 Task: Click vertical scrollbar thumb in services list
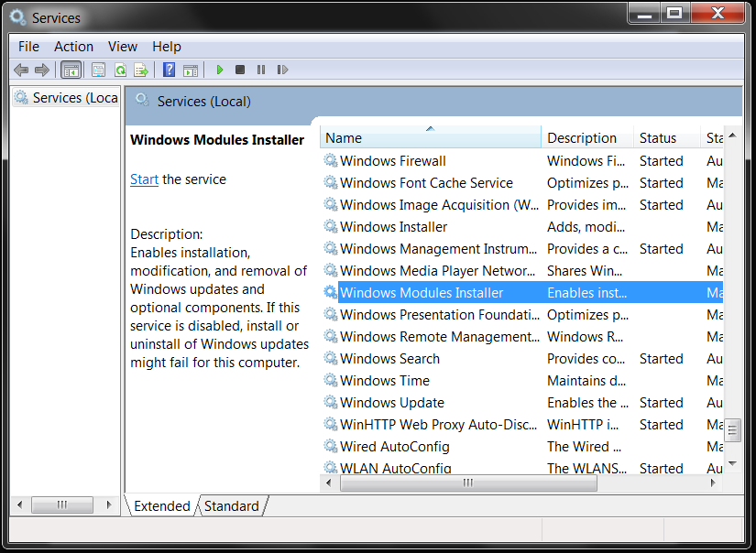(732, 429)
